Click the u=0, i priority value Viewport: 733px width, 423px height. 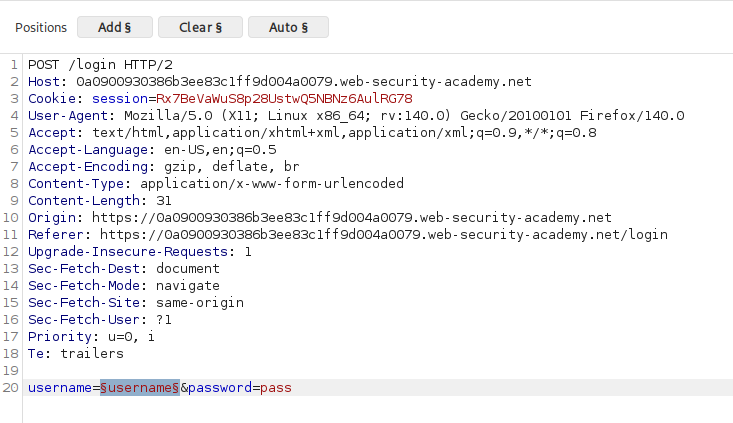click(x=131, y=337)
